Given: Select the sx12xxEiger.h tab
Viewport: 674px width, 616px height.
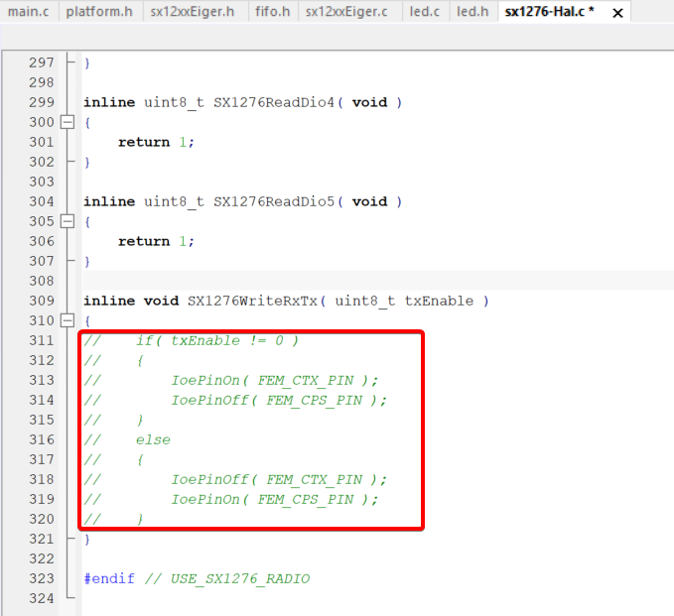Looking at the screenshot, I should [x=193, y=12].
